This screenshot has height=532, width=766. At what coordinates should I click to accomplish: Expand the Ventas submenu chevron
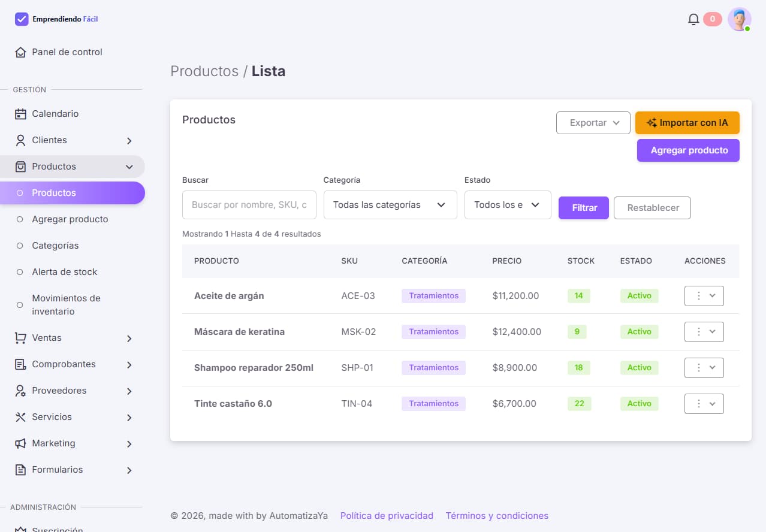point(129,338)
